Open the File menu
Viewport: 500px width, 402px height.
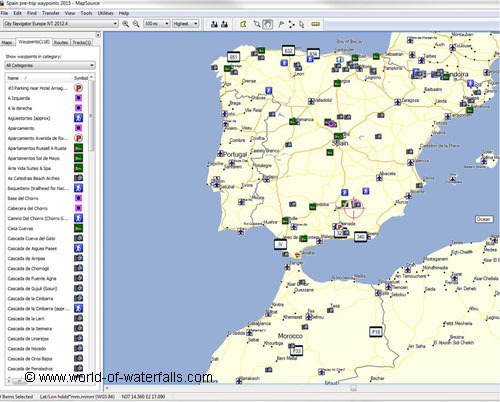(5, 13)
